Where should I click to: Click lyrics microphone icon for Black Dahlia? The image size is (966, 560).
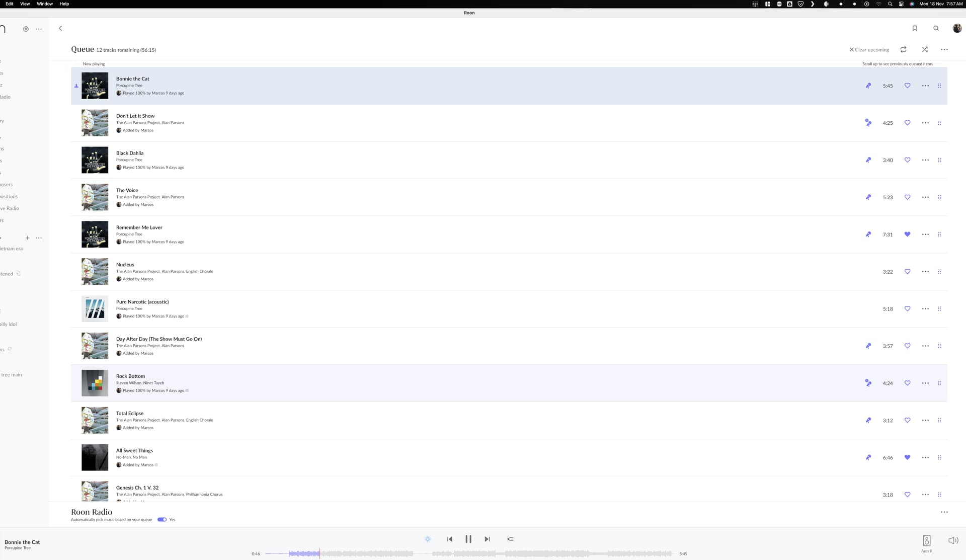click(x=868, y=160)
